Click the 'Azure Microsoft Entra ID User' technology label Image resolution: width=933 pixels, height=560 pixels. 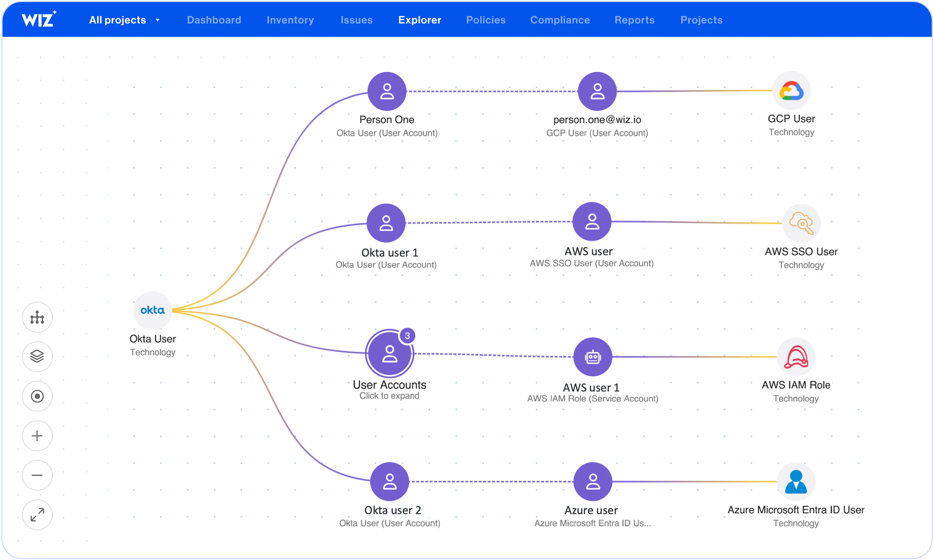[x=796, y=510]
